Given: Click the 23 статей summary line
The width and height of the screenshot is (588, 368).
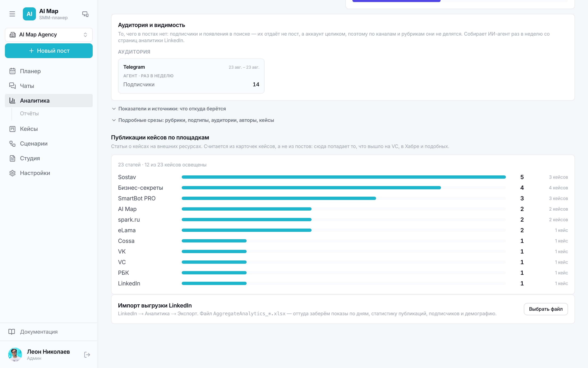Looking at the screenshot, I should point(162,165).
